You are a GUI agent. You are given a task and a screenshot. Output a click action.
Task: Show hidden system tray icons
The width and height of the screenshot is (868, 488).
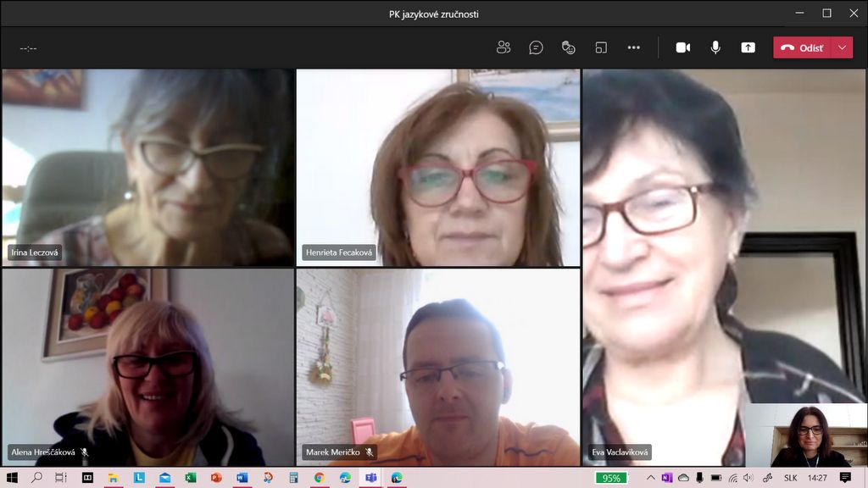coord(650,478)
